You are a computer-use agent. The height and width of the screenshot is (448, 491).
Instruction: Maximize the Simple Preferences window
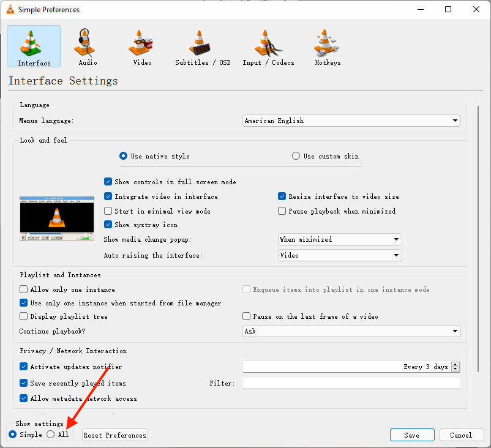[x=448, y=9]
